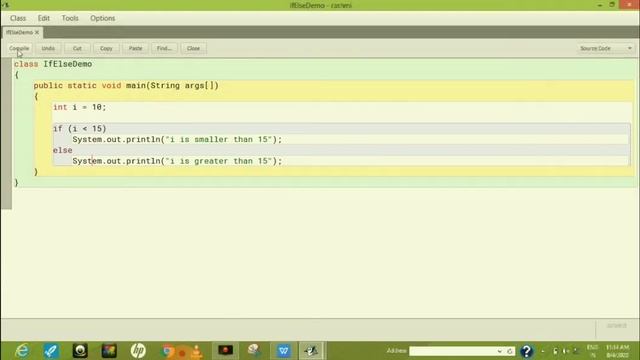Open the HP icon on the taskbar
The height and width of the screenshot is (360, 640).
[138, 351]
